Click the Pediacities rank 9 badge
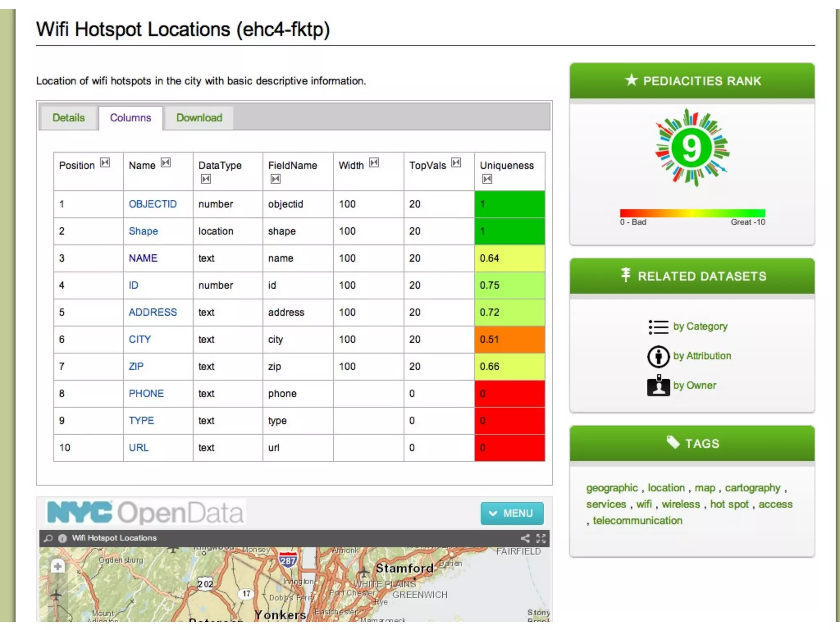The image size is (840, 630). (x=692, y=148)
